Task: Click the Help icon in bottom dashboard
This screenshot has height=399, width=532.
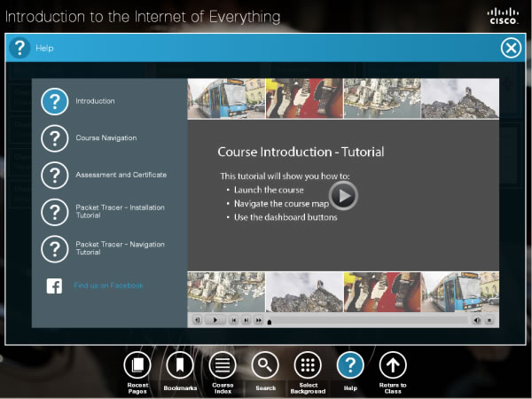Action: tap(350, 364)
